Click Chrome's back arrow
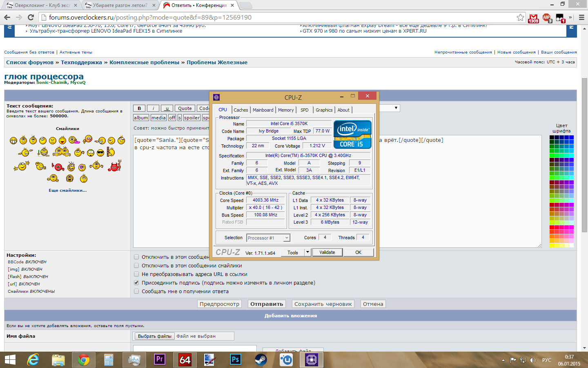Viewport: 588px width, 368px height. coord(7,17)
